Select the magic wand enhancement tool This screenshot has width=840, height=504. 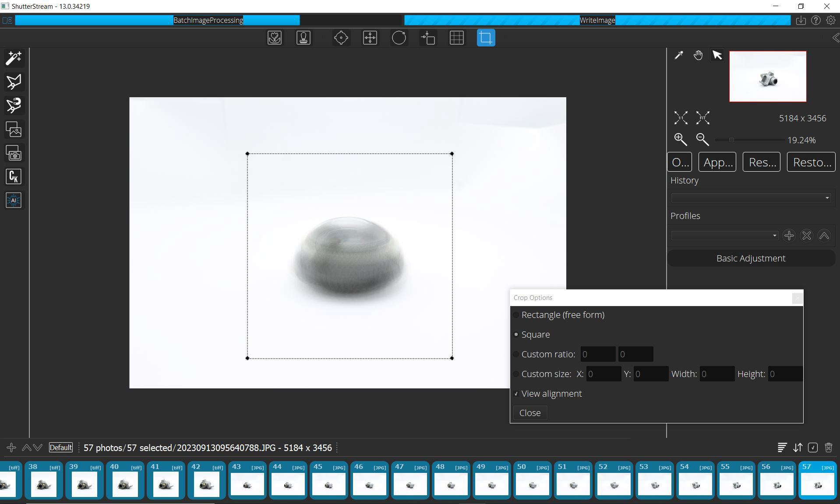[x=14, y=58]
